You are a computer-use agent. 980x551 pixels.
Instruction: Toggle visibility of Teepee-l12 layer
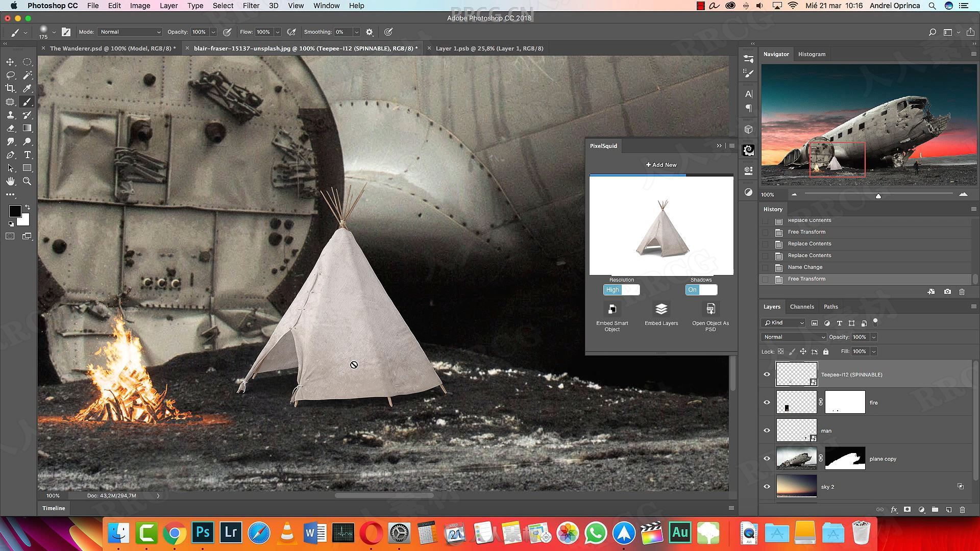[x=766, y=374]
